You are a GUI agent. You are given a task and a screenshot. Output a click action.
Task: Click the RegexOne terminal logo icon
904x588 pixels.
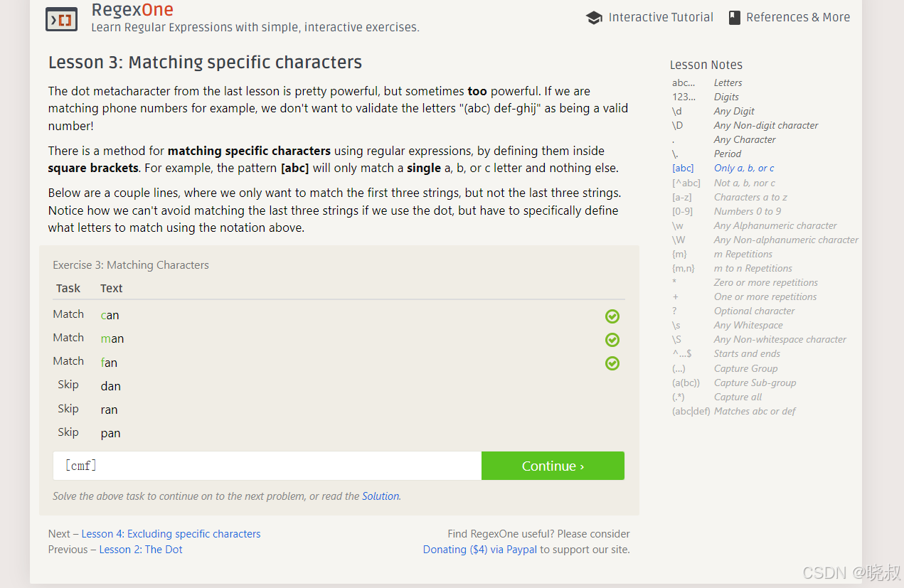pos(61,19)
